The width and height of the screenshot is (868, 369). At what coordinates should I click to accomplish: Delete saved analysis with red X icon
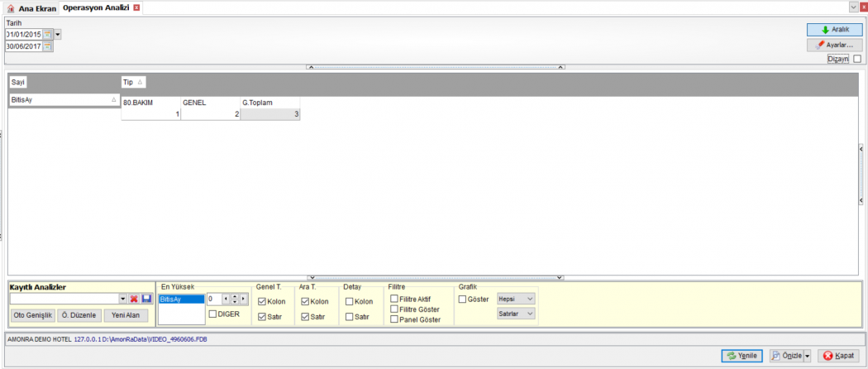pyautogui.click(x=134, y=300)
